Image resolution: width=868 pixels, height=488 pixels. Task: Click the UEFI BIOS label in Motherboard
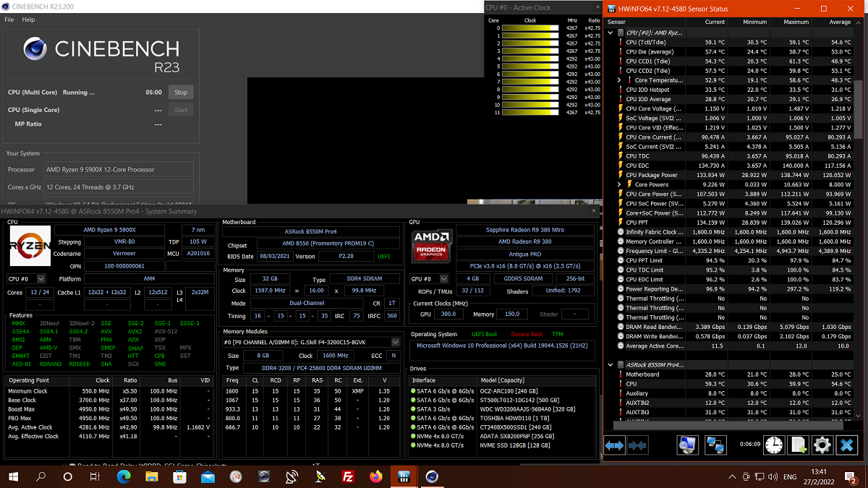[x=383, y=256]
